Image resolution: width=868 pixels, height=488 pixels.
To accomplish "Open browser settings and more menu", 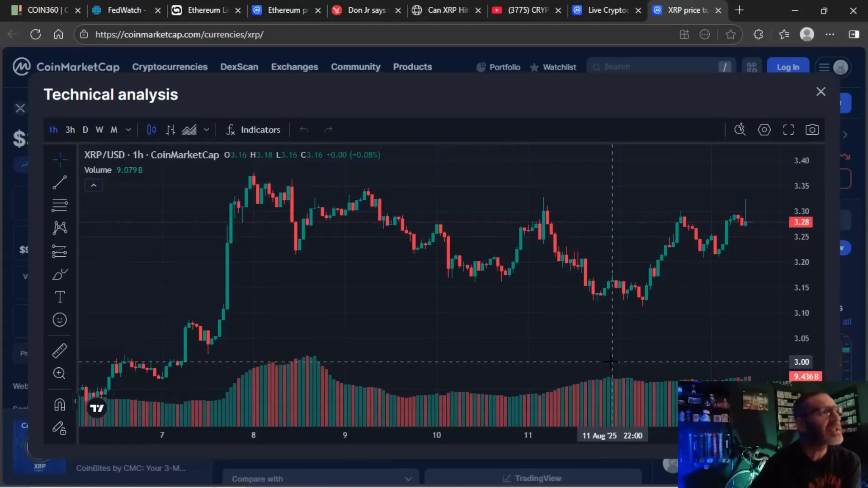I will coord(830,34).
